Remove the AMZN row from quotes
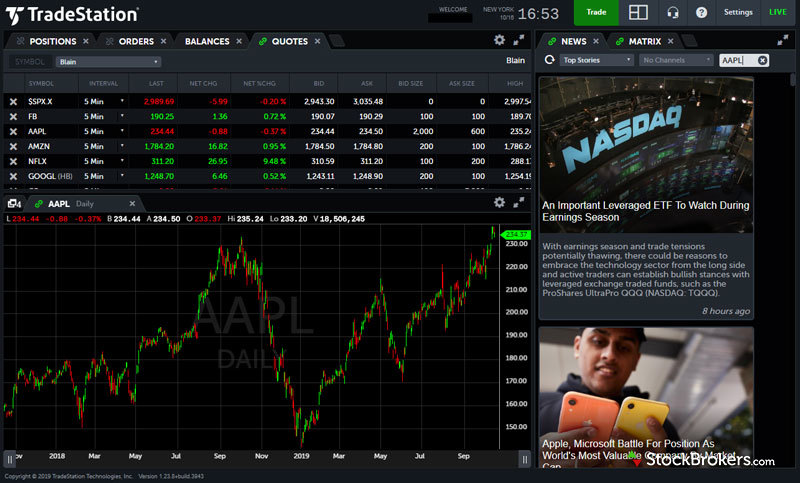800x483 pixels. (x=13, y=146)
